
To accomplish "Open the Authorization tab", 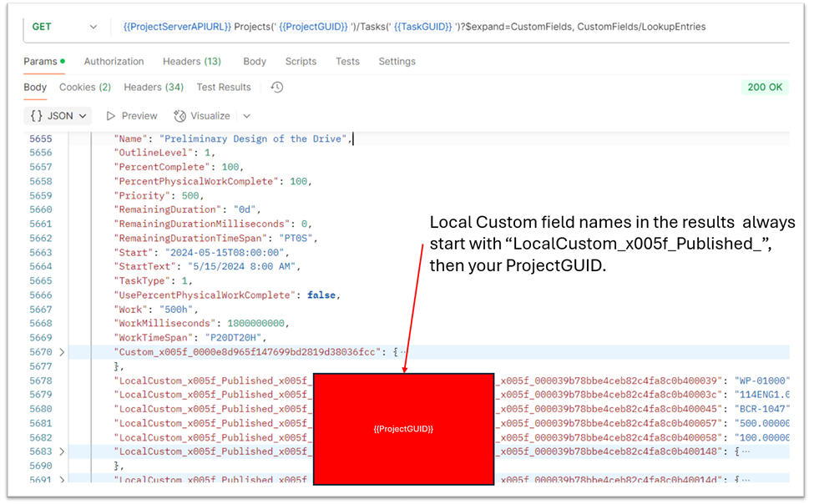I will tap(114, 61).
